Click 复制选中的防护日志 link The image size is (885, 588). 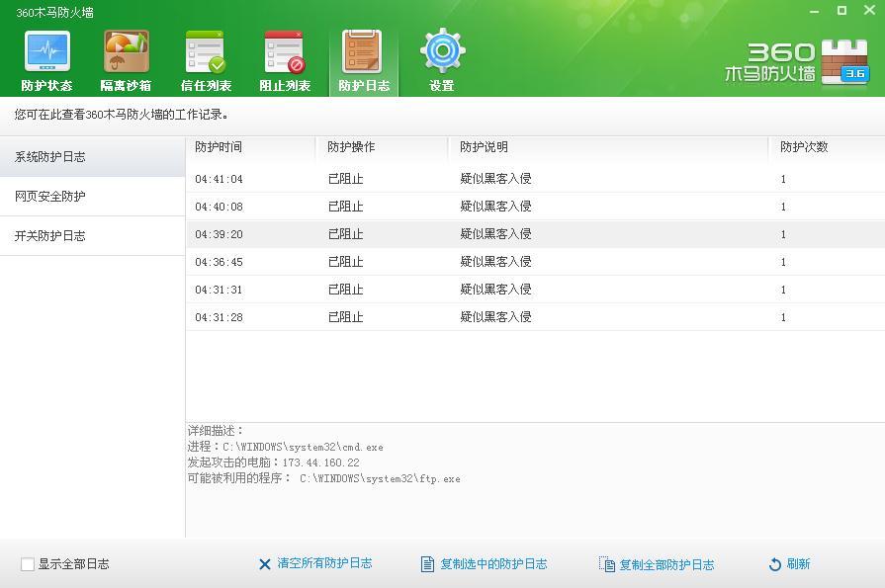point(484,564)
